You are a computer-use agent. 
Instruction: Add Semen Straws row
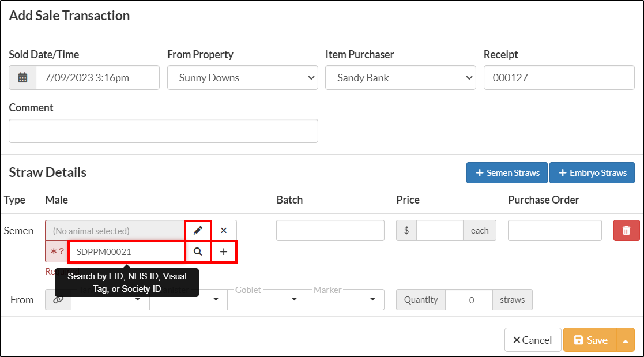507,173
